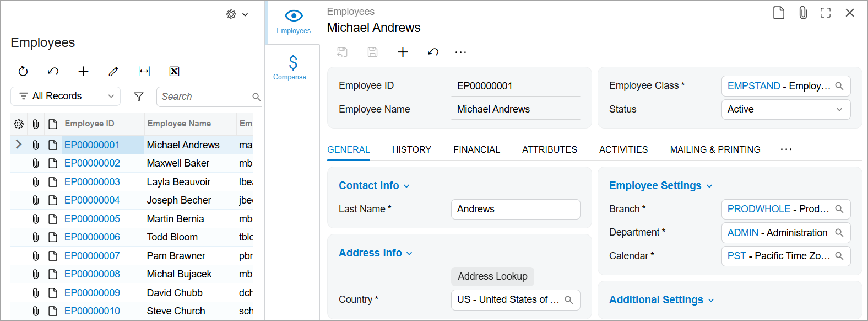Click the paperclip files icon in form header
The height and width of the screenshot is (321, 868).
coord(803,13)
